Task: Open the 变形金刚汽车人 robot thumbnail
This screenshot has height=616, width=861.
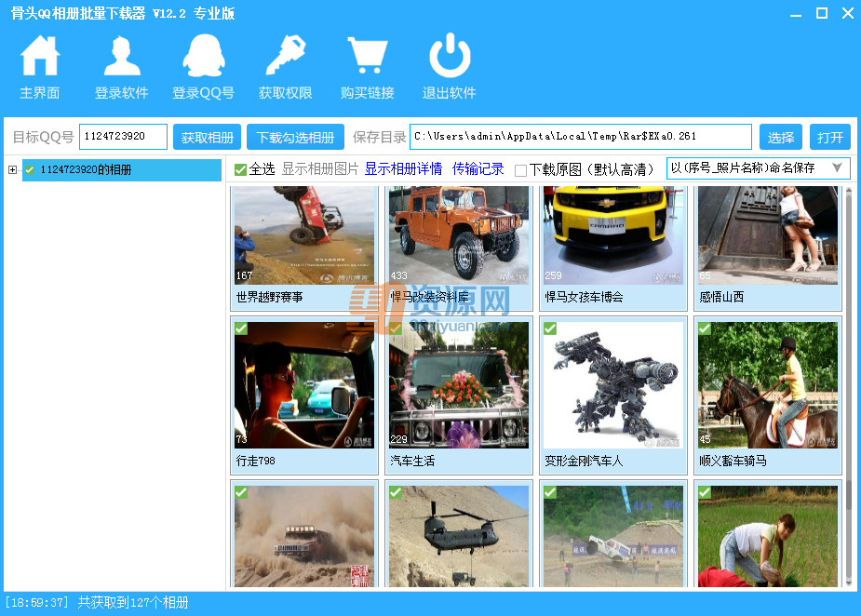Action: pos(613,385)
